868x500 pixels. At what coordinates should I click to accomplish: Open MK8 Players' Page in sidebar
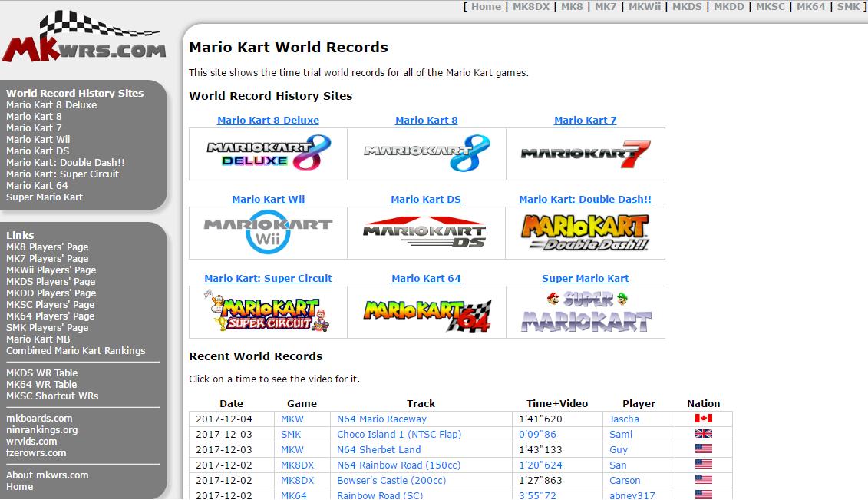coord(47,247)
